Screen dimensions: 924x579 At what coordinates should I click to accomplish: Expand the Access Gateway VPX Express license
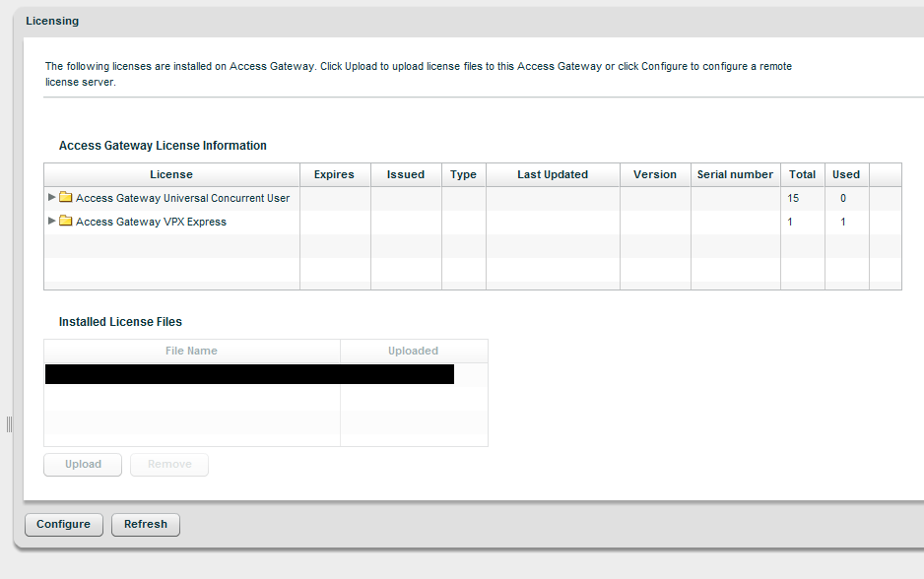pyautogui.click(x=52, y=221)
